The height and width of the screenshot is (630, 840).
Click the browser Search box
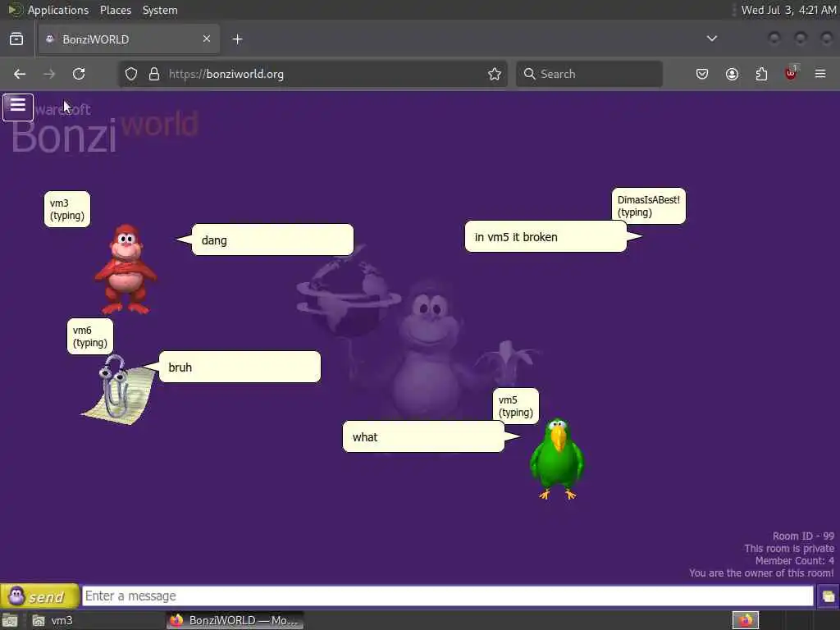coord(589,74)
